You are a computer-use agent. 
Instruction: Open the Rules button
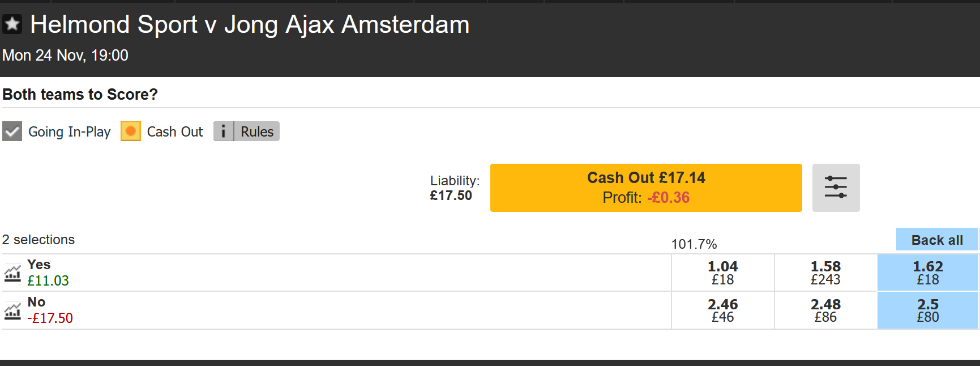tap(256, 131)
